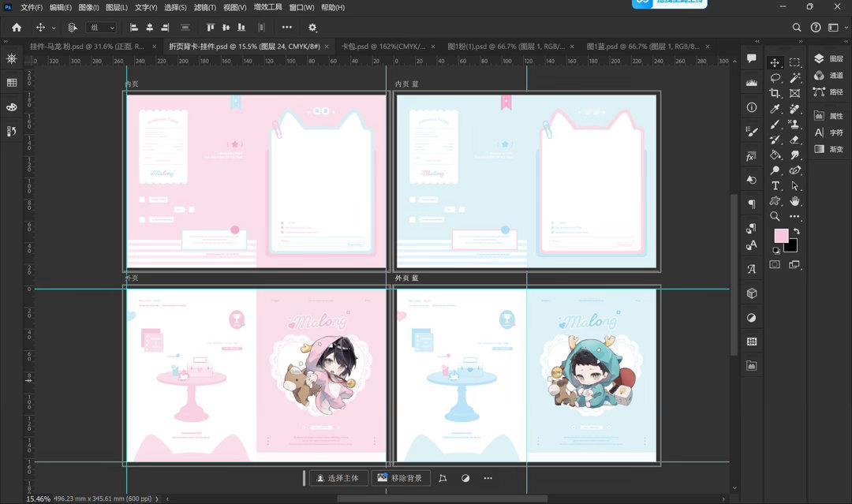The height and width of the screenshot is (504, 852).
Task: Open the 组 auto-select dropdown
Action: pos(102,27)
